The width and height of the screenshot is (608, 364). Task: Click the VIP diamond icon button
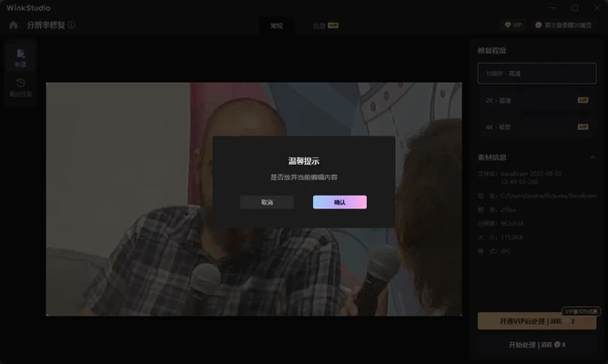pos(513,25)
